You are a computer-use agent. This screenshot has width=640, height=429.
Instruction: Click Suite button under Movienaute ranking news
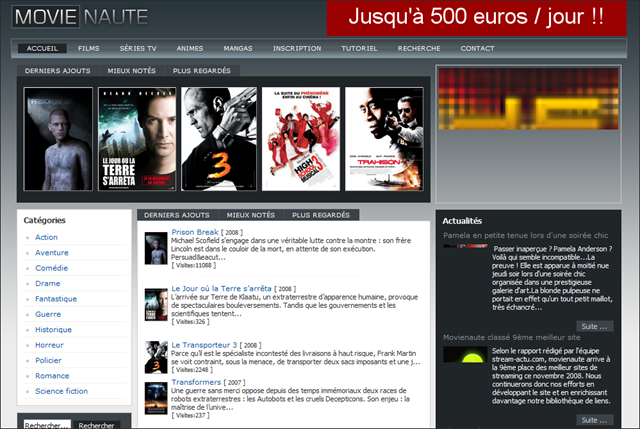[594, 420]
